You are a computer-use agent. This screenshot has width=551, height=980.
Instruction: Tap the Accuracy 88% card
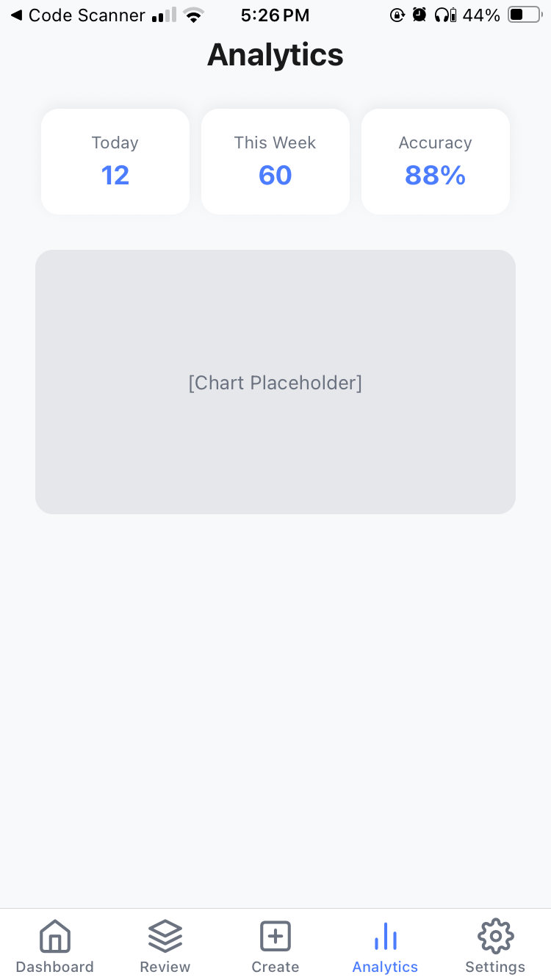pos(436,162)
